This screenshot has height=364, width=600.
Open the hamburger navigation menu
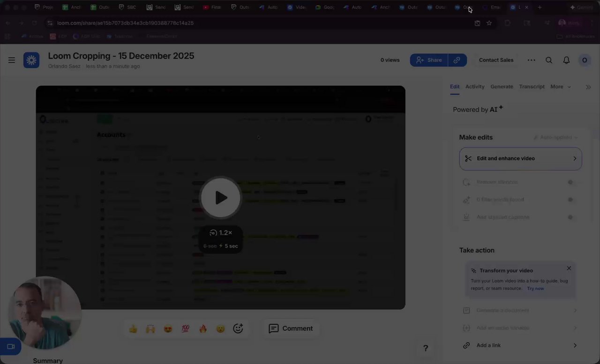click(12, 60)
